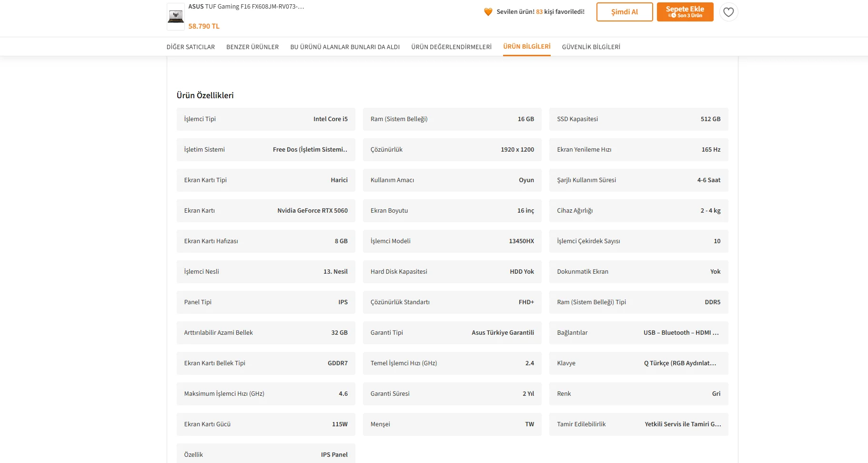Click the Ekran Kartı Tipi value Harici
Viewport: 868px width, 463px height.
pyautogui.click(x=339, y=180)
